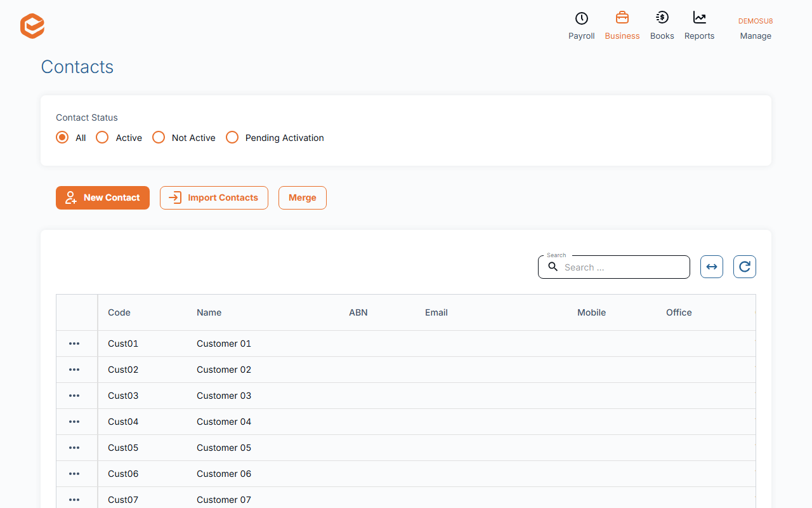Click the Contacts page heading

[77, 67]
